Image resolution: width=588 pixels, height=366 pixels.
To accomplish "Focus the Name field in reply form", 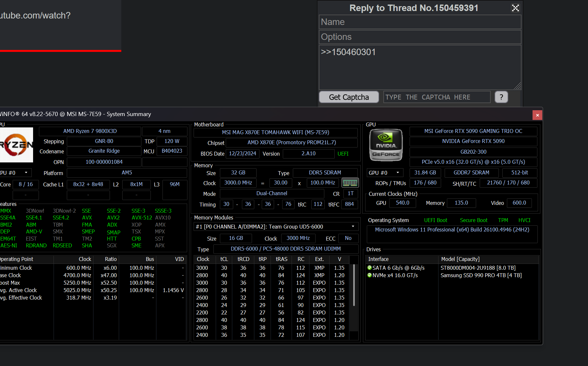I will click(420, 22).
